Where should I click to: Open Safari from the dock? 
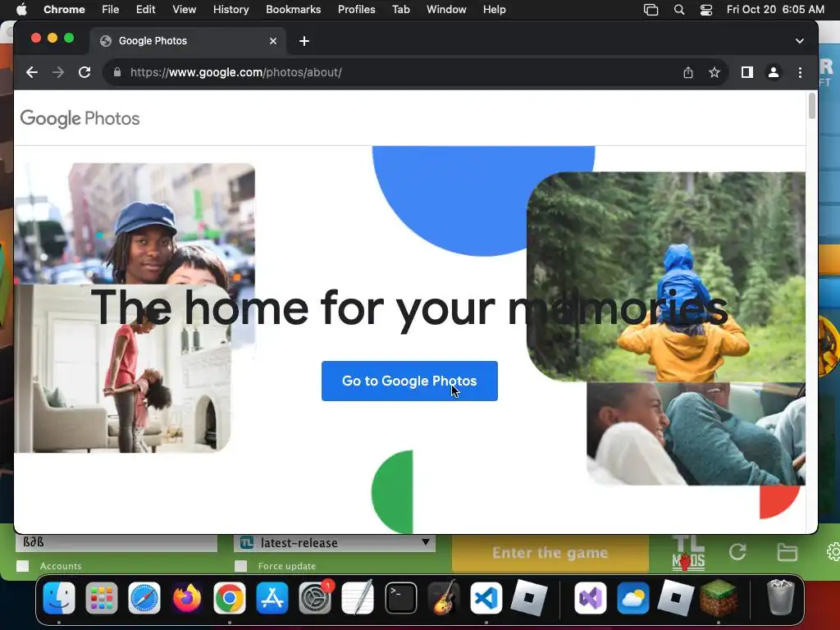[144, 598]
